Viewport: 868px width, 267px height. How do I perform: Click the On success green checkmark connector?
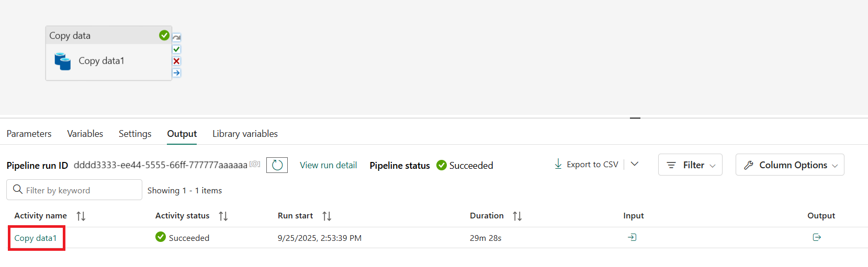177,49
